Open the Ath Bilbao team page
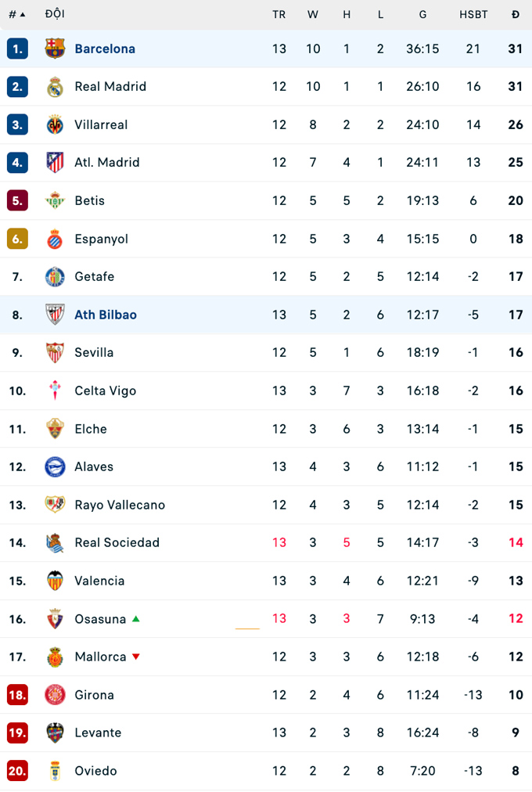The height and width of the screenshot is (792, 532). 105,315
